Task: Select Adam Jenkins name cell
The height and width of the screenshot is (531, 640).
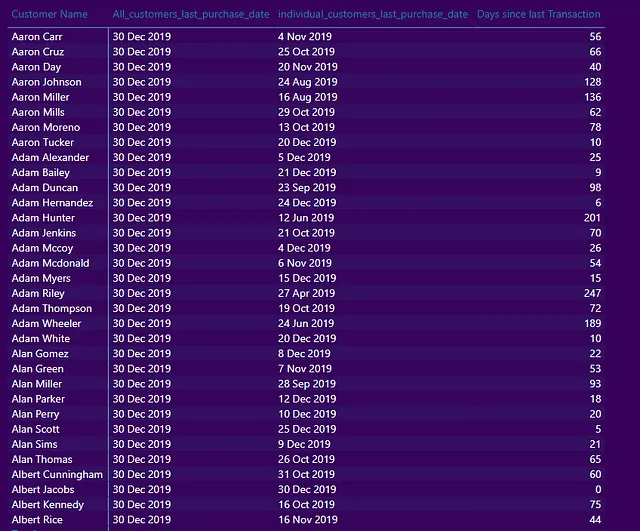Action: pos(44,233)
